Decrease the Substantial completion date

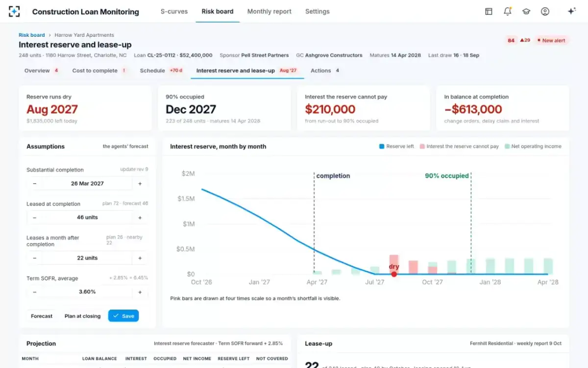[x=34, y=184]
